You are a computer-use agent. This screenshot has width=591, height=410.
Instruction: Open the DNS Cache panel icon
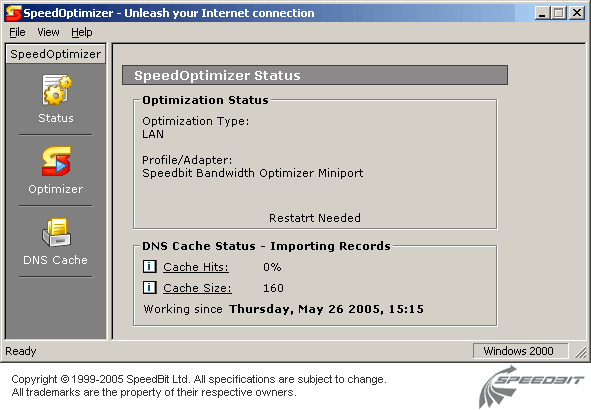click(x=56, y=232)
